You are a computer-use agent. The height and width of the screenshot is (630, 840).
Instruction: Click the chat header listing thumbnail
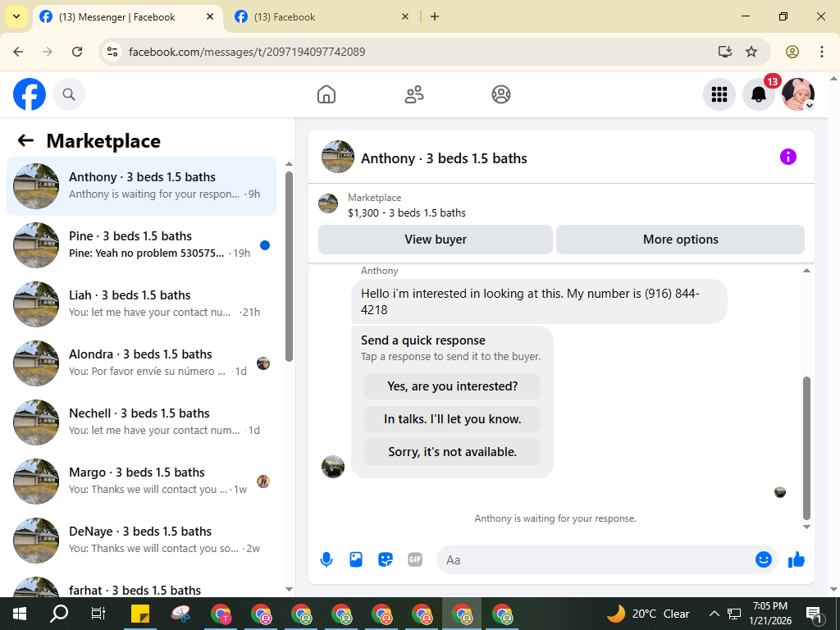[337, 157]
